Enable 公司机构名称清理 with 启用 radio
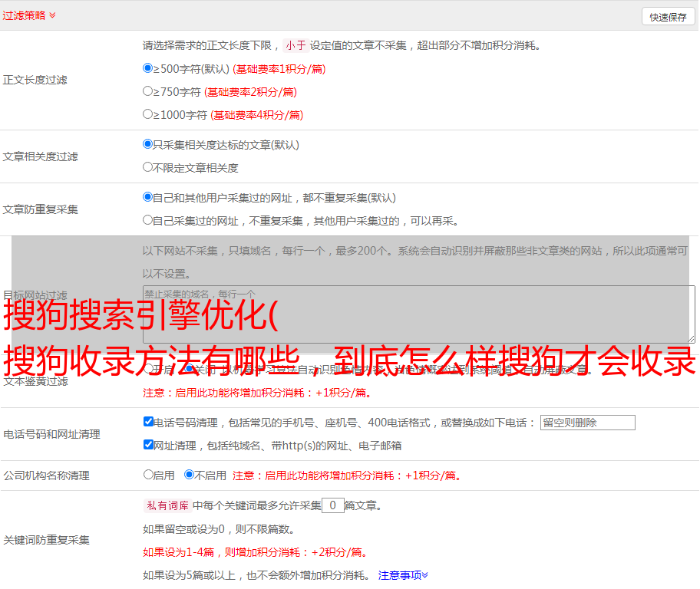The image size is (700, 589). click(x=148, y=475)
